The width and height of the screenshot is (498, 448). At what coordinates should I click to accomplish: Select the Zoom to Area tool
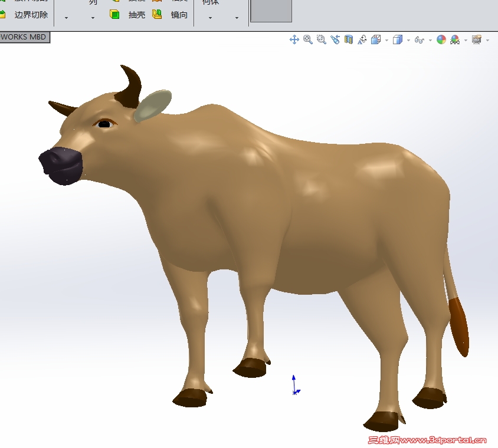point(320,39)
